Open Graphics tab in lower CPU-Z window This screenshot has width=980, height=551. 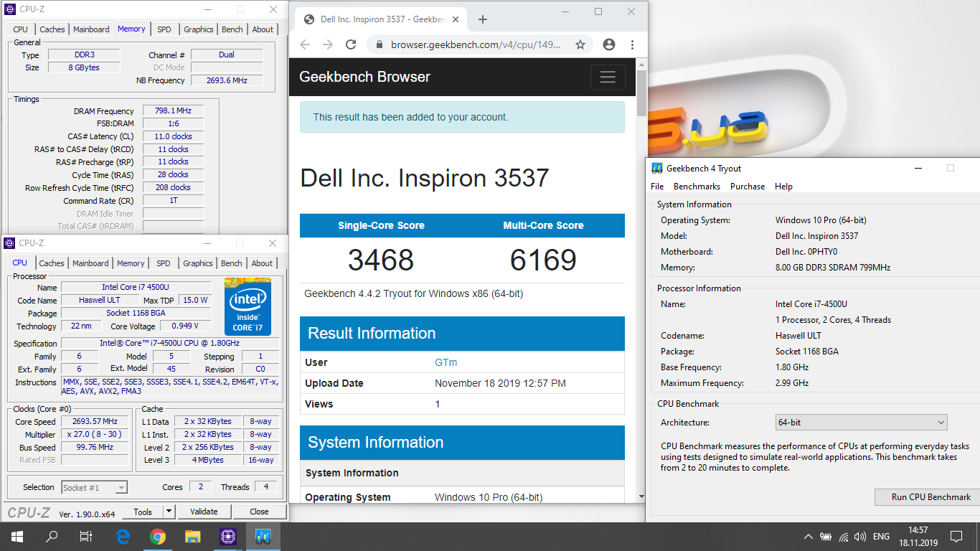(198, 263)
